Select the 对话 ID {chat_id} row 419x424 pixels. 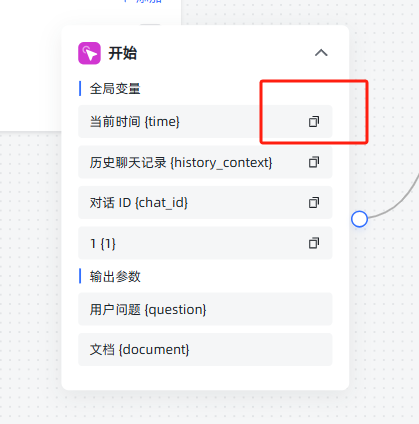tap(205, 203)
